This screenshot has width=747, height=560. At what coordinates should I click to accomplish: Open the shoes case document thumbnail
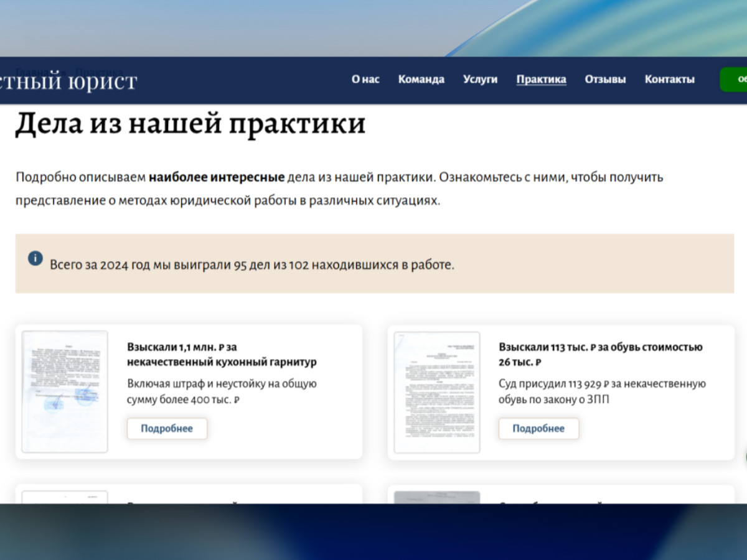tap(437, 392)
